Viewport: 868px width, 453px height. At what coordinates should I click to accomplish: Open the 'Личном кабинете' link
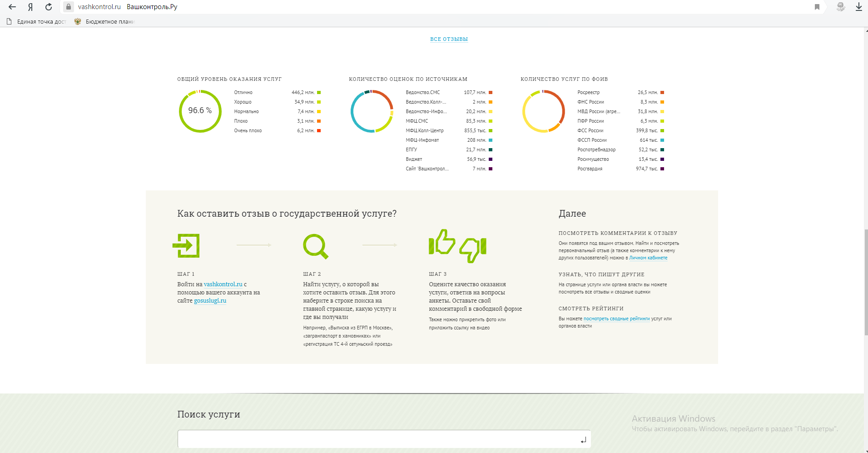pos(648,258)
